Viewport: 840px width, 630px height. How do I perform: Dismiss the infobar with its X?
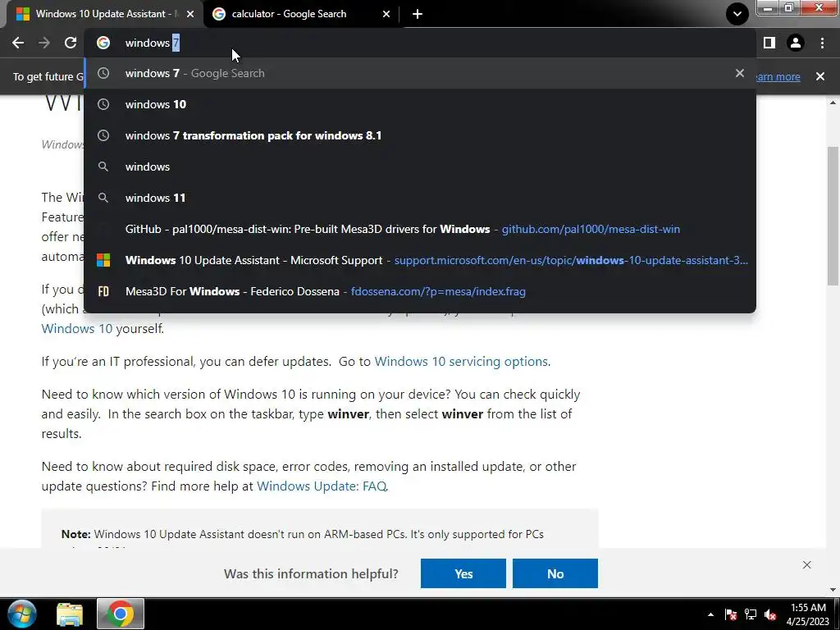pyautogui.click(x=819, y=76)
